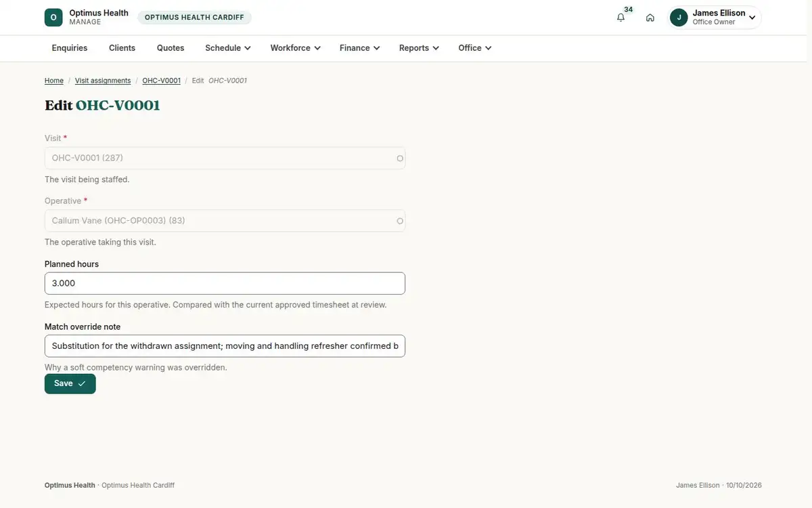Open the James Ellison account menu chevron
Image resolution: width=812 pixels, height=508 pixels.
coord(752,18)
